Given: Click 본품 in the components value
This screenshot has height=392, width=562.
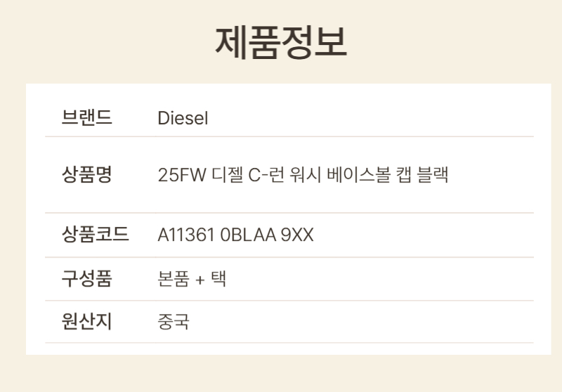Looking at the screenshot, I should pos(174,280).
